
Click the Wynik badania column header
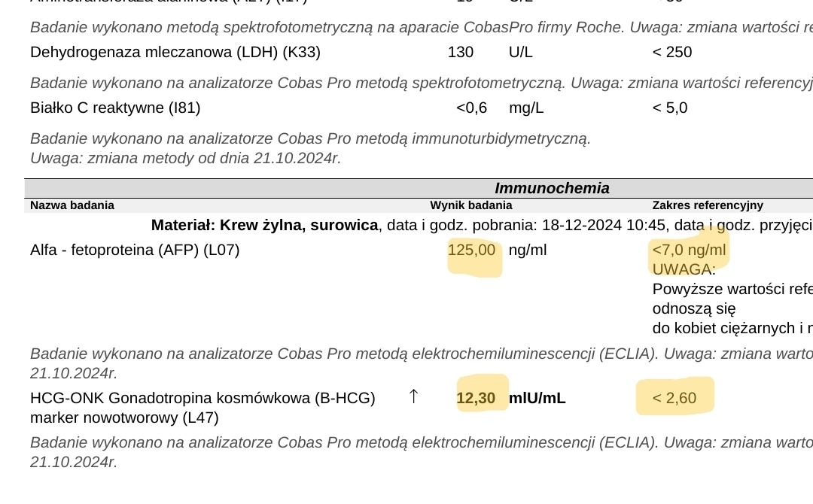471,205
